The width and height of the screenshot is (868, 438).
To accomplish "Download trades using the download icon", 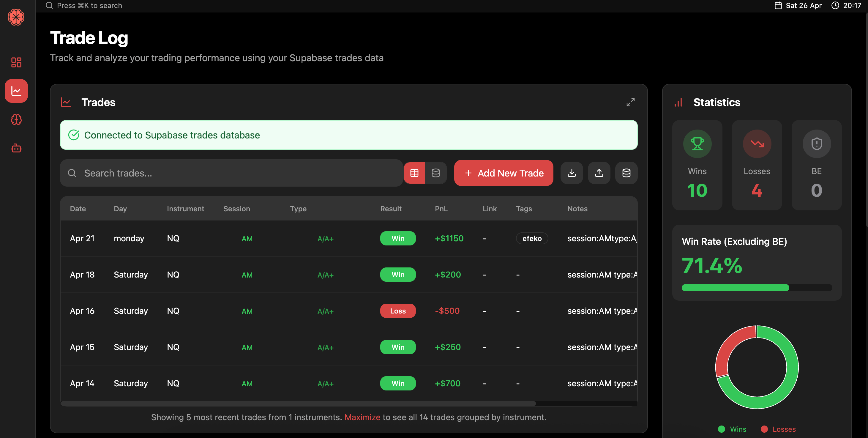I will (572, 173).
